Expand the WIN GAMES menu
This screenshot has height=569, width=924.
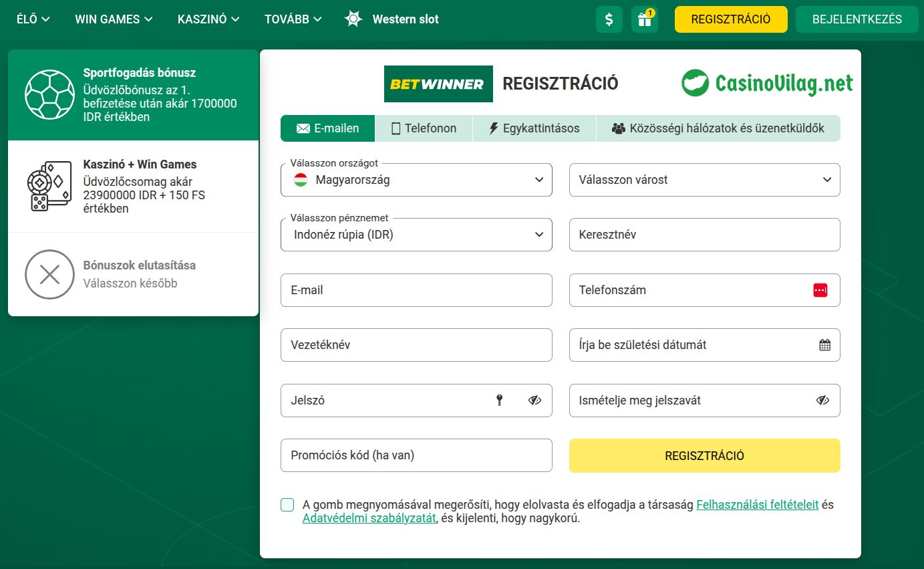(x=114, y=19)
